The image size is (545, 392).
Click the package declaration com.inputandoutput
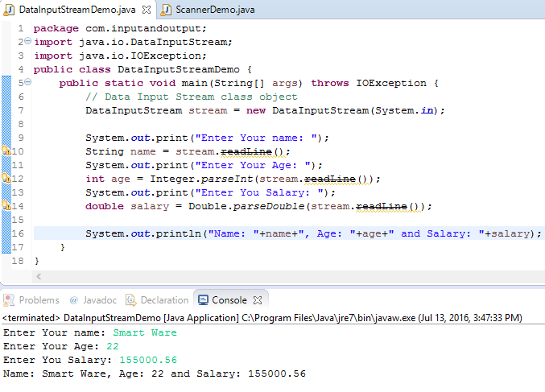pyautogui.click(x=120, y=28)
